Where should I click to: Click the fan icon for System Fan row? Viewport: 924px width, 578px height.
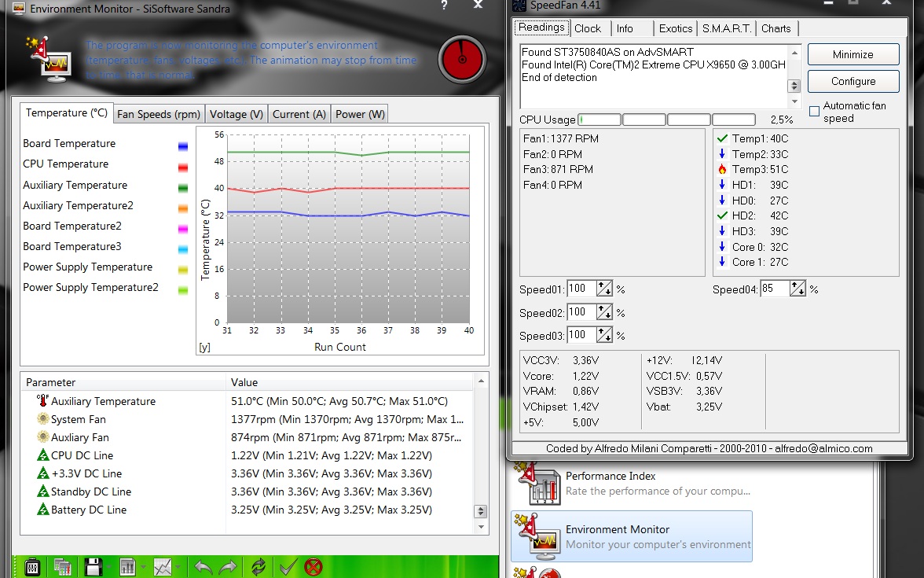click(42, 418)
